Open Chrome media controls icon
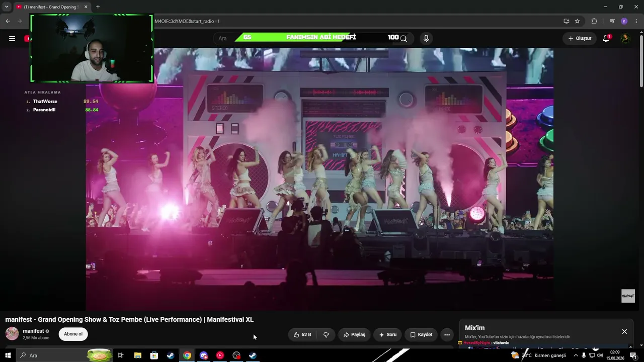 (612, 21)
